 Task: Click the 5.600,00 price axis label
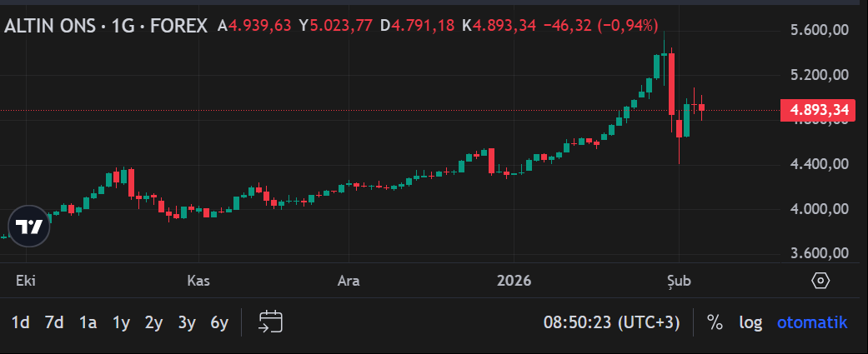tap(819, 30)
